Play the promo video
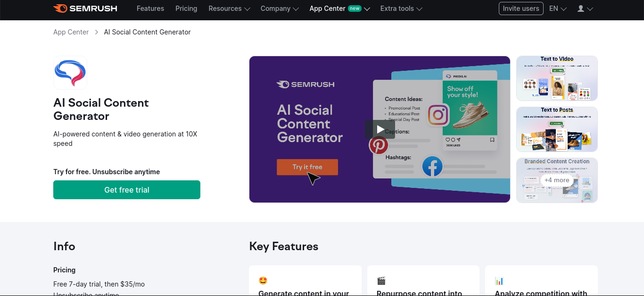The width and height of the screenshot is (644, 296). coord(380,129)
